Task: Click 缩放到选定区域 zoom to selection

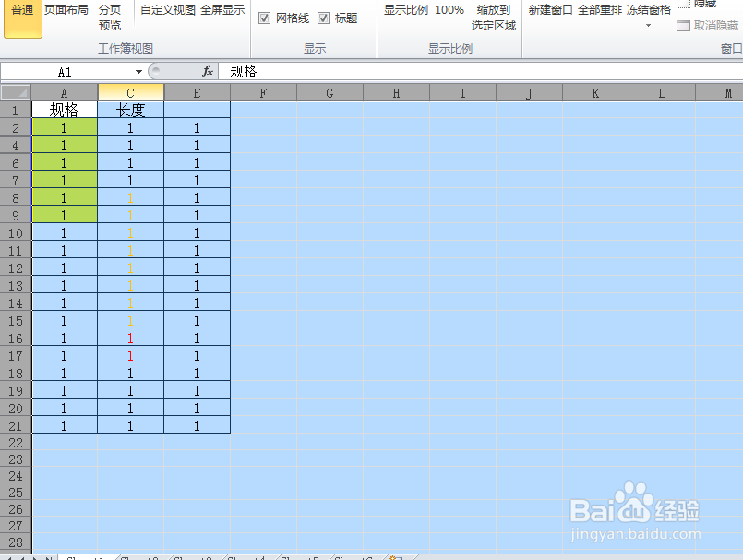Action: tap(493, 18)
